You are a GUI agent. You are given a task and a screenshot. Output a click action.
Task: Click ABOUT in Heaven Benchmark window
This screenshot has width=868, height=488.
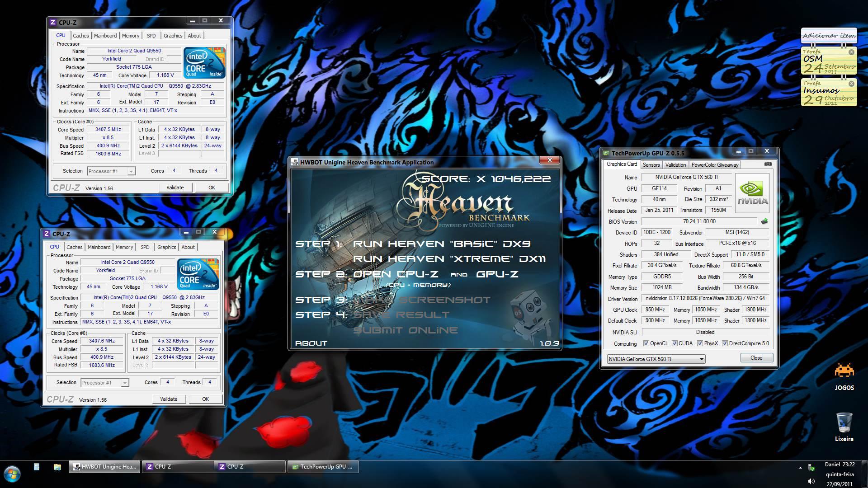(311, 343)
